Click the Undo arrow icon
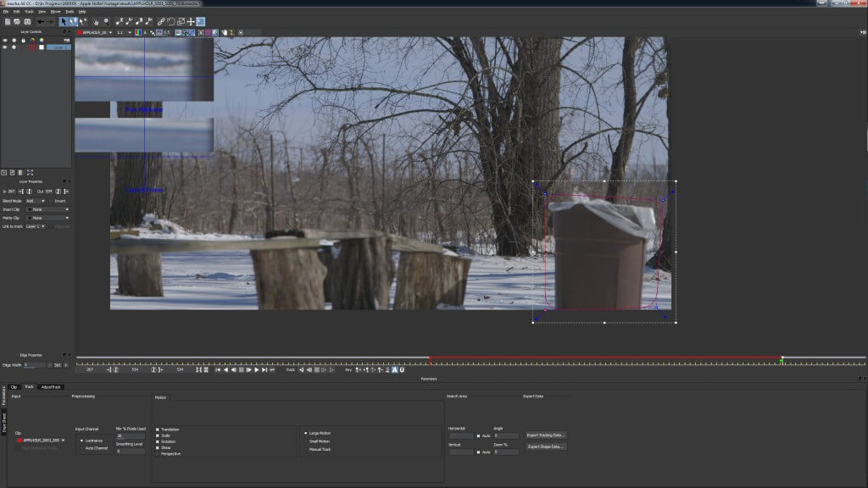 tap(41, 21)
